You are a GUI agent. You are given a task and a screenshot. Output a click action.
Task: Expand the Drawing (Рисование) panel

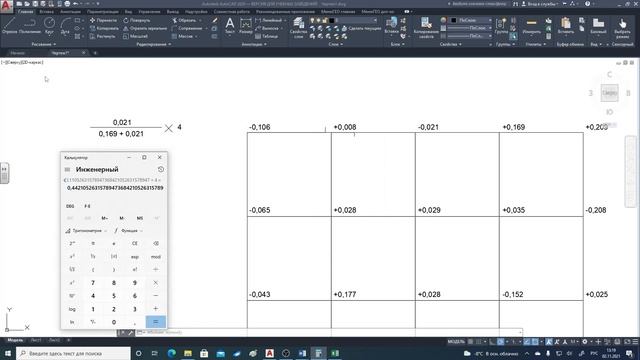(44, 44)
